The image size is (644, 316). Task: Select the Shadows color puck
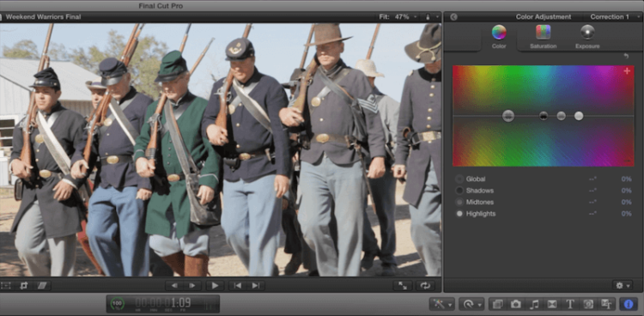coord(544,116)
